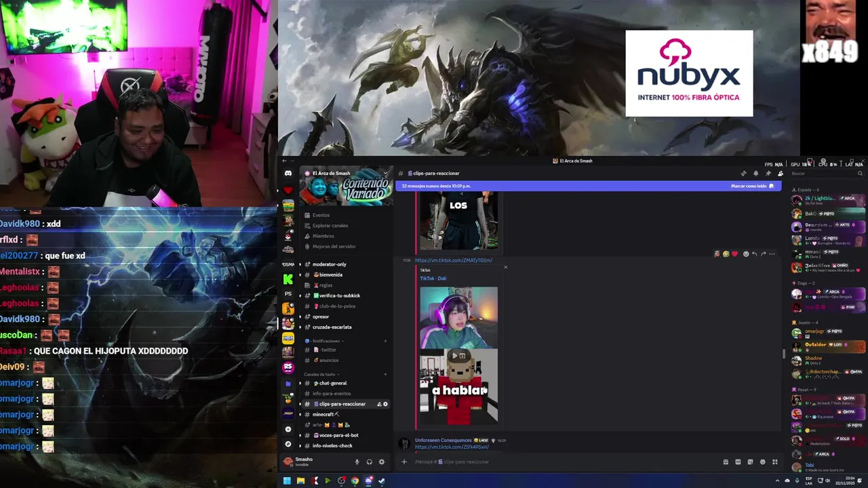Open Kick server icon in server list
Image resolution: width=868 pixels, height=488 pixels.
pos(288,279)
